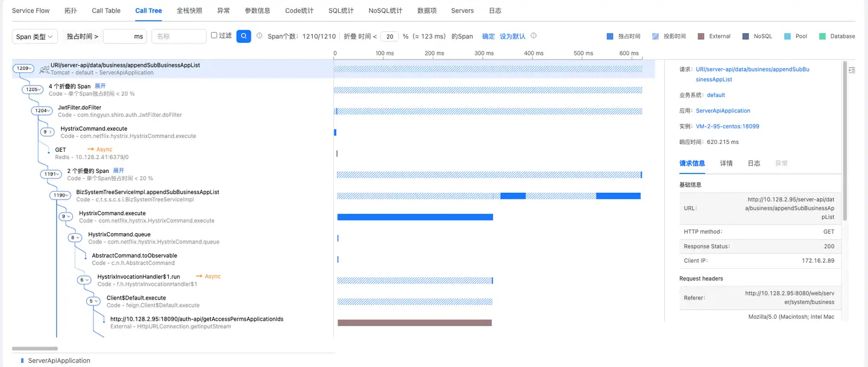Viewport: 868px width, 367px height.
Task: Click 展开 link for 4 个折叠的 Span
Action: click(x=100, y=86)
